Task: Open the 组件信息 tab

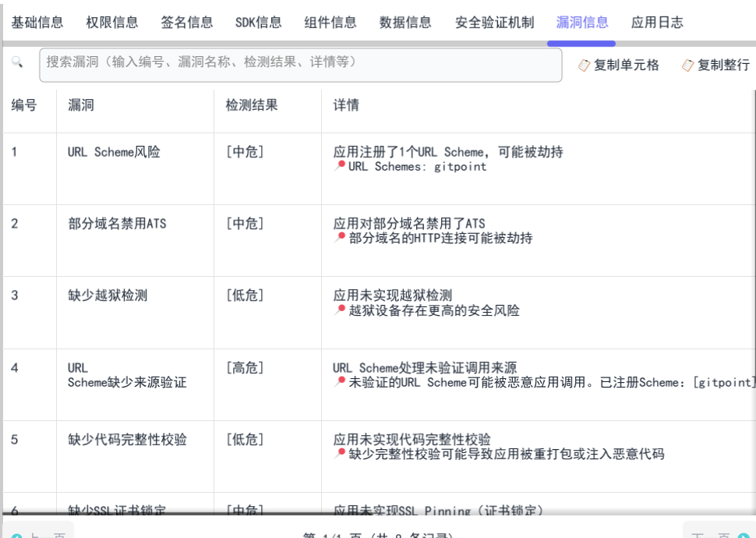Action: 330,23
